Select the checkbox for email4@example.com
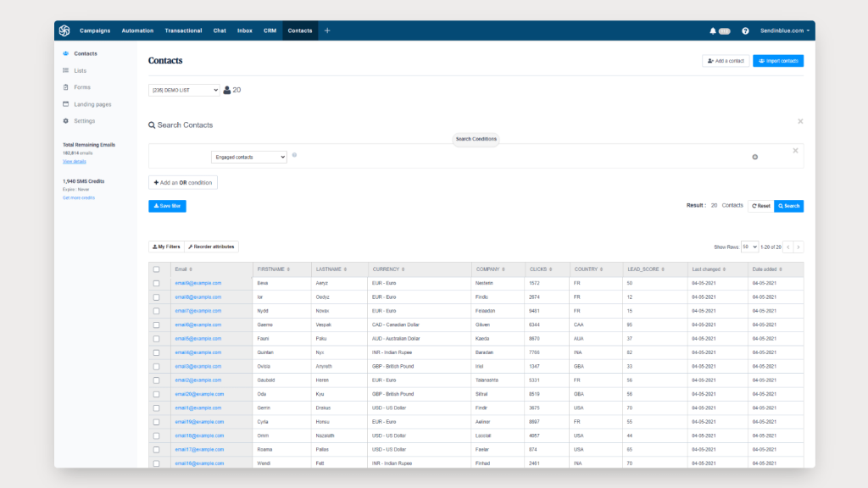 (x=157, y=352)
